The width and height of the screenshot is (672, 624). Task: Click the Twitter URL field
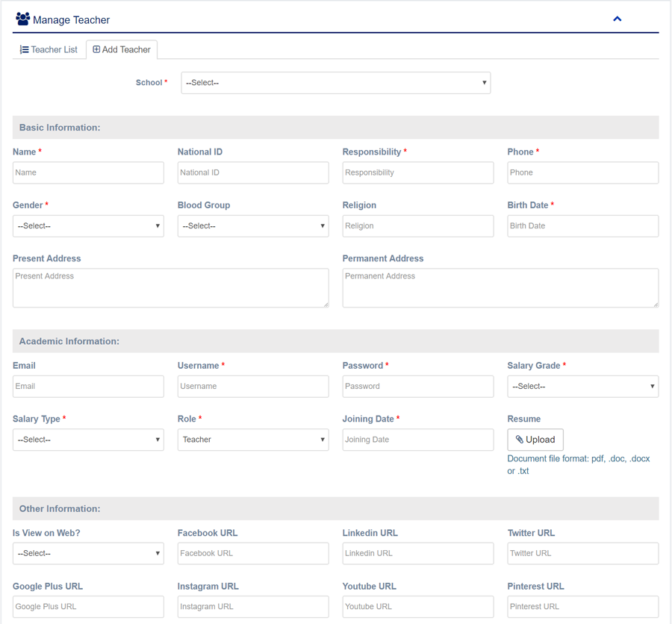click(x=583, y=554)
